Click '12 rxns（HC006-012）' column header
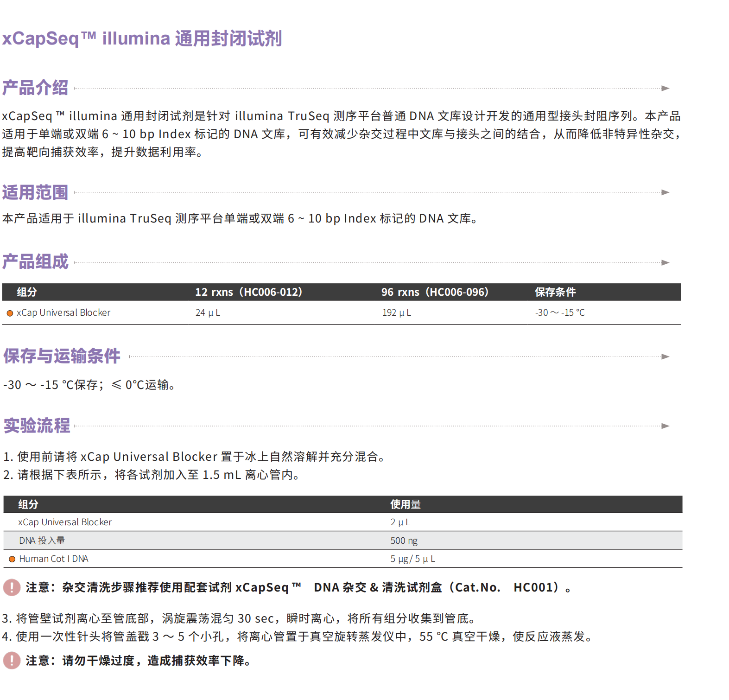The height and width of the screenshot is (700, 729). (x=249, y=292)
